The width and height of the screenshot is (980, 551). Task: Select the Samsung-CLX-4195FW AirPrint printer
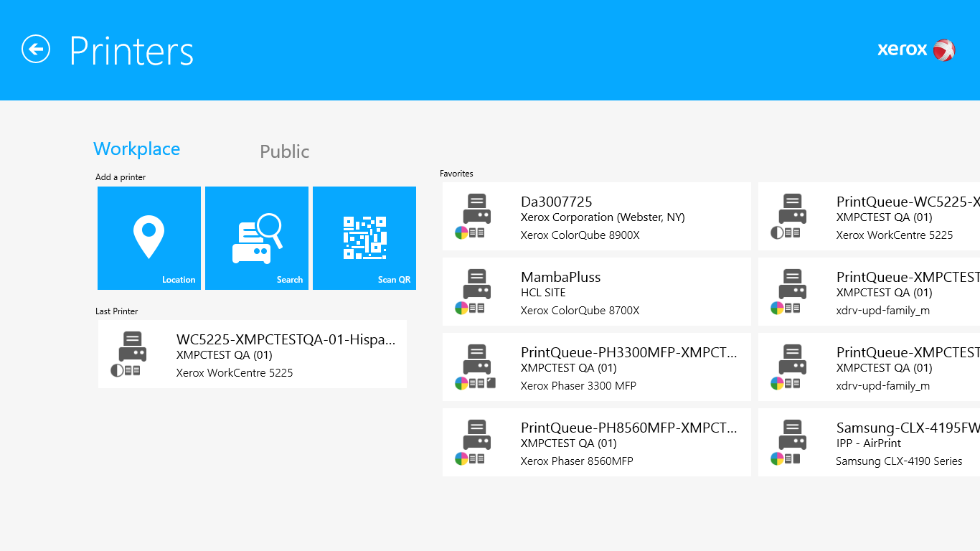click(868, 442)
